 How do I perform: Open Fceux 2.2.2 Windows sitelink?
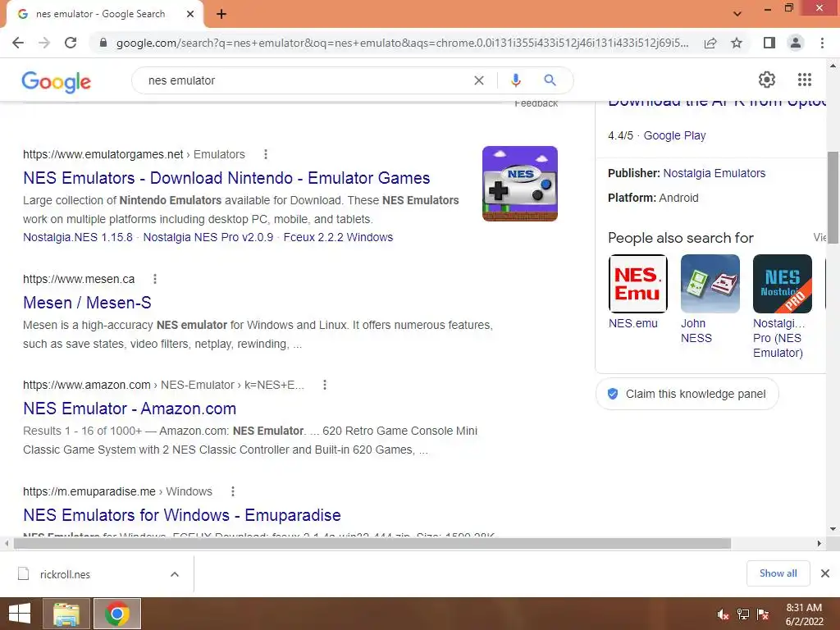coord(338,237)
